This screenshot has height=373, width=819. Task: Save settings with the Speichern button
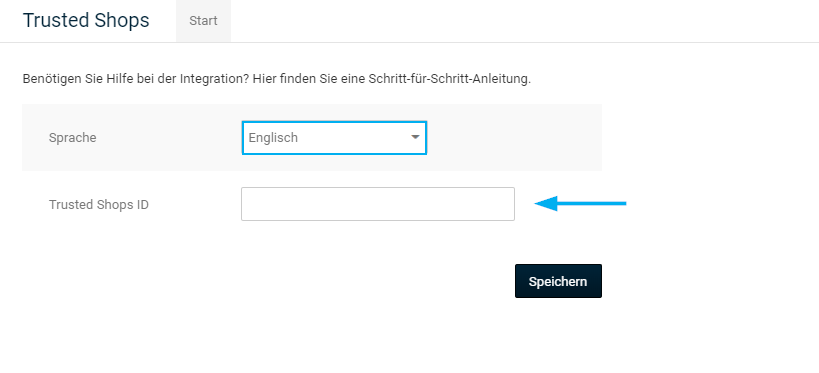point(558,281)
